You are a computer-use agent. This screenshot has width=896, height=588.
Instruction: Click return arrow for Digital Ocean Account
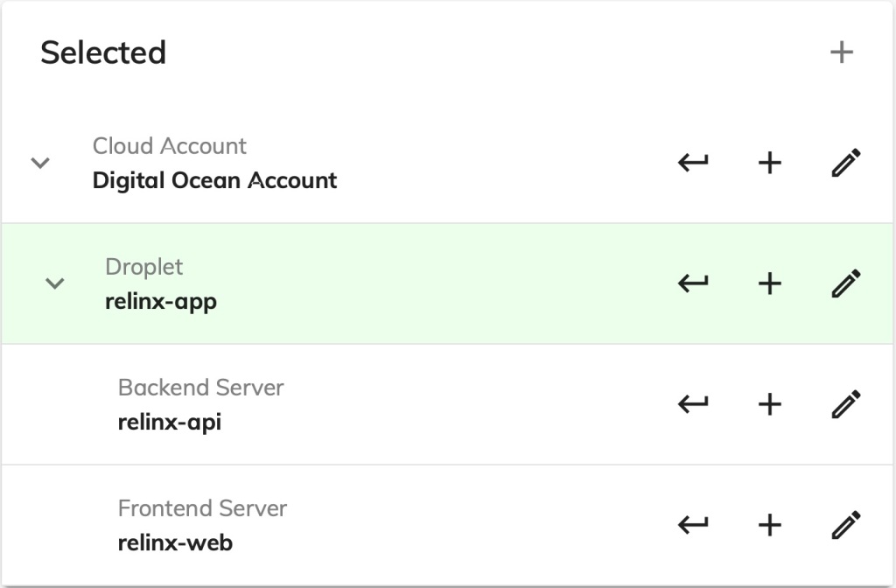point(693,163)
